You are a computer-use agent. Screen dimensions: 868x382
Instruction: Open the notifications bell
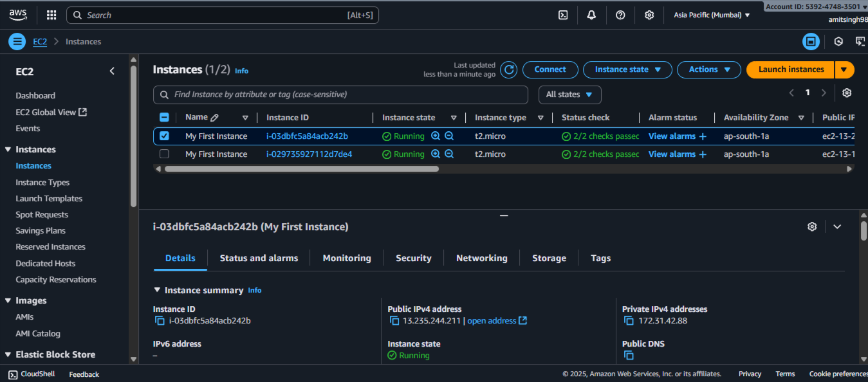(x=591, y=15)
